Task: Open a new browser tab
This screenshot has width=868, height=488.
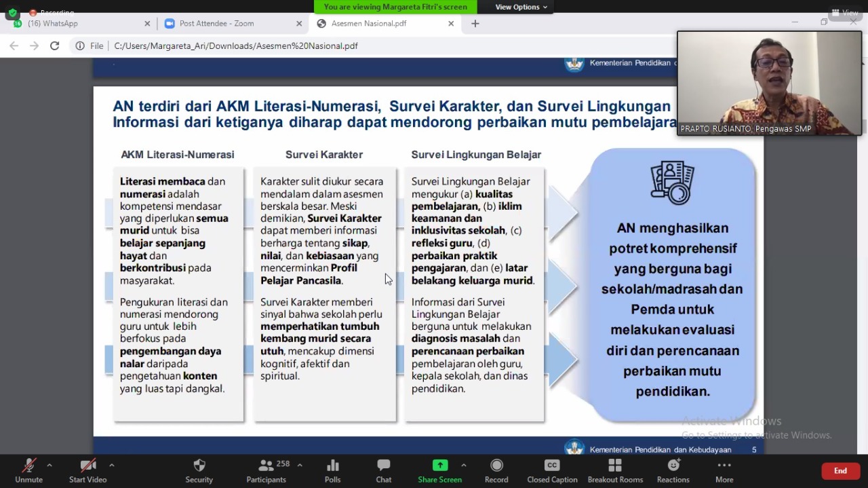Action: [x=475, y=23]
